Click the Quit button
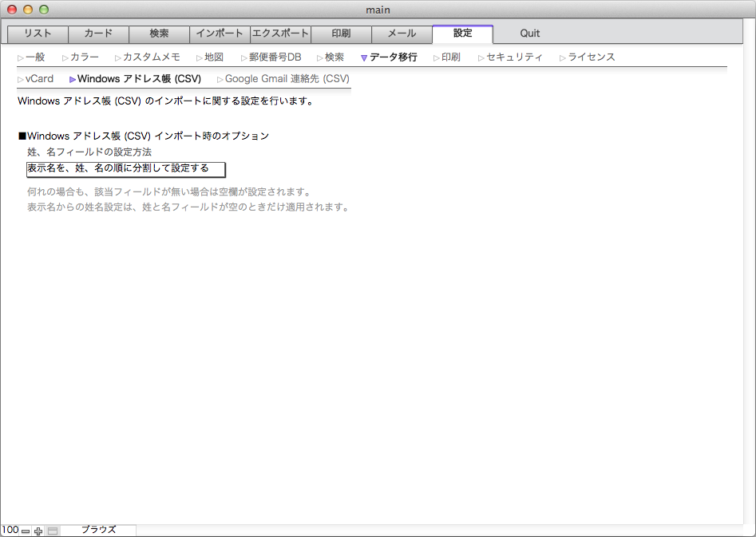Image resolution: width=756 pixels, height=537 pixels. coord(529,34)
